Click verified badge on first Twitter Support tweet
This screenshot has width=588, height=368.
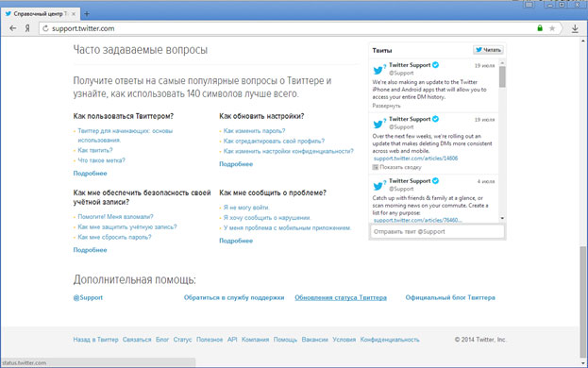click(435, 65)
